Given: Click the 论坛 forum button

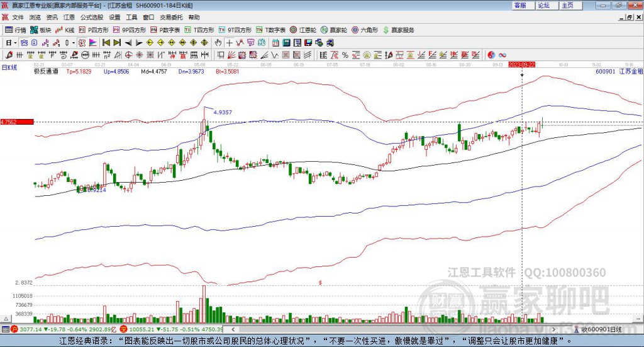Looking at the screenshot, I should (548, 5).
